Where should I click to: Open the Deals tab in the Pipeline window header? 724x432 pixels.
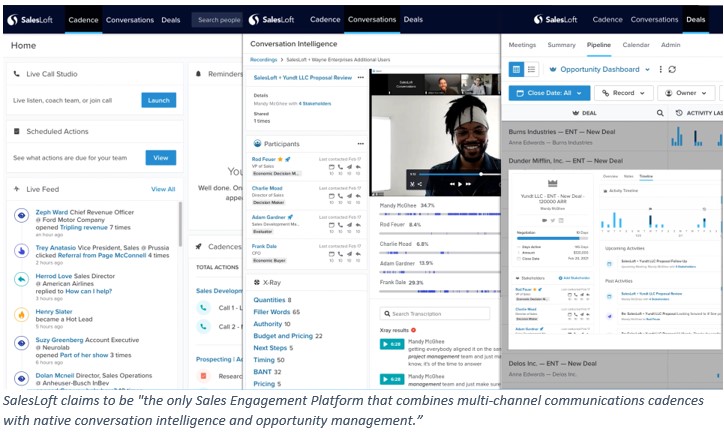pos(695,19)
